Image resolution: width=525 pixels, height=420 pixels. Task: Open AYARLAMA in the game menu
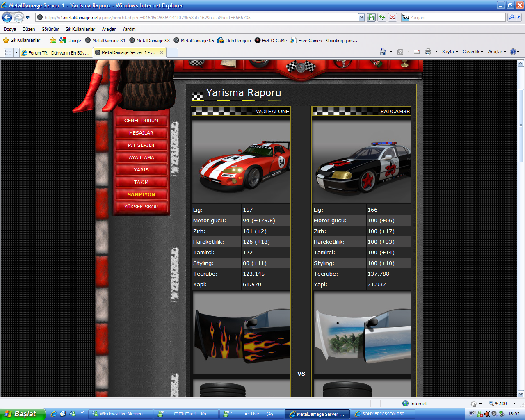[x=141, y=157]
